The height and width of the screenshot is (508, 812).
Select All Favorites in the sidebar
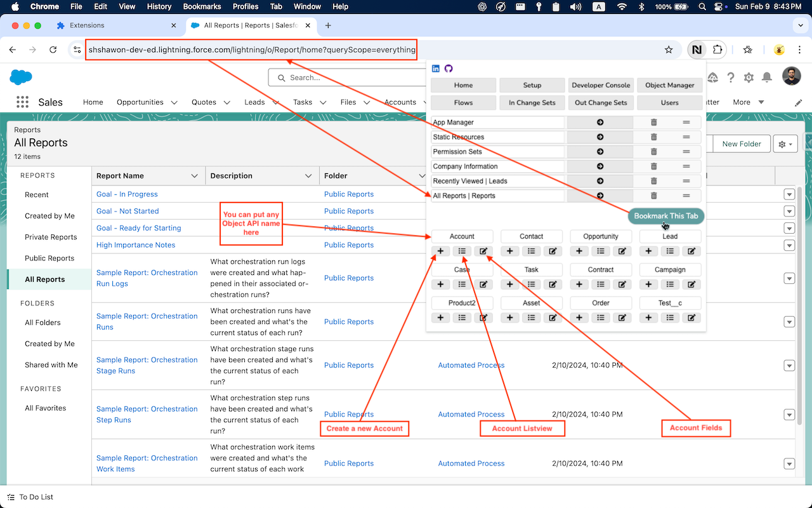click(x=46, y=408)
